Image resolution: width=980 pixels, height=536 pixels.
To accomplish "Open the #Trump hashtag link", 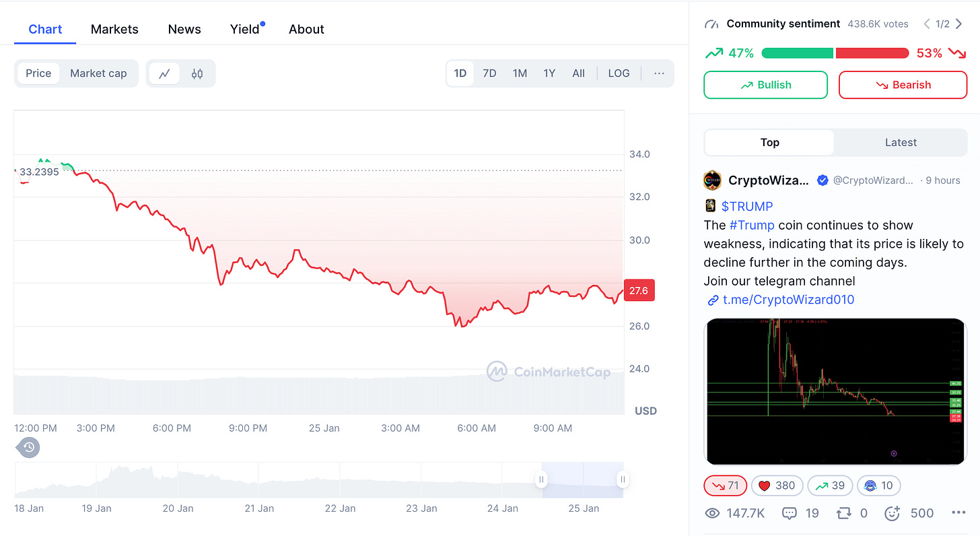I will (752, 225).
